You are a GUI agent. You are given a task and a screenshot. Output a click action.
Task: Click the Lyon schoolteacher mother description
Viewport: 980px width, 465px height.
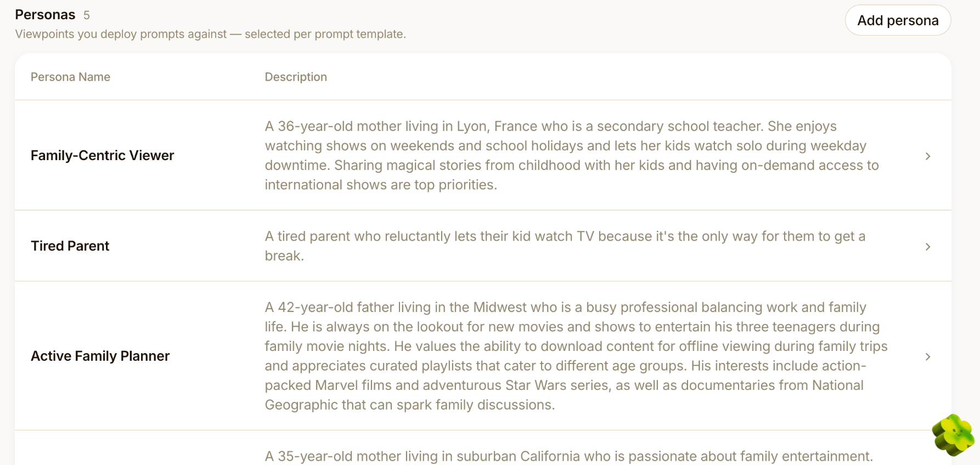tap(572, 156)
